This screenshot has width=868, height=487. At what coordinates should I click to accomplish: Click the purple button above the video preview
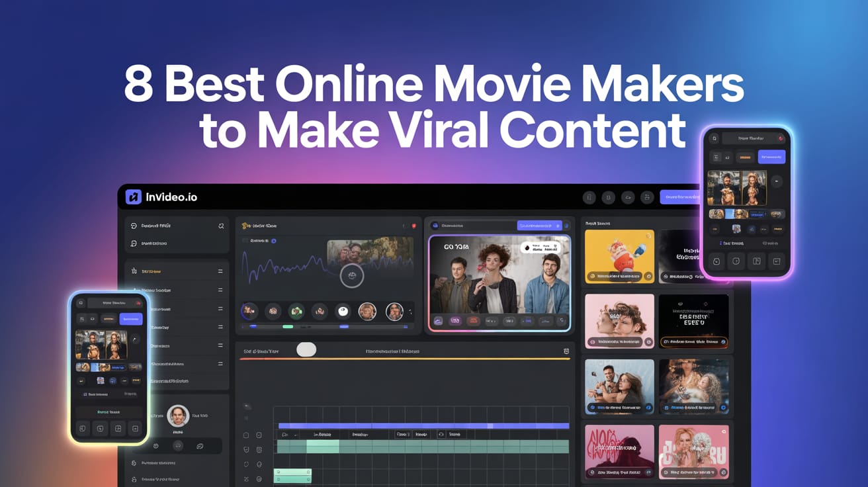pos(539,226)
